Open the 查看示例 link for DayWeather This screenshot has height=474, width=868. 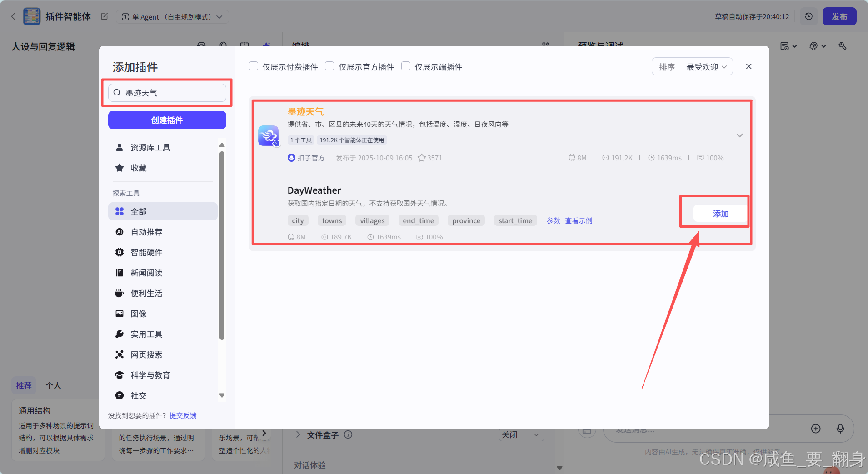579,220
